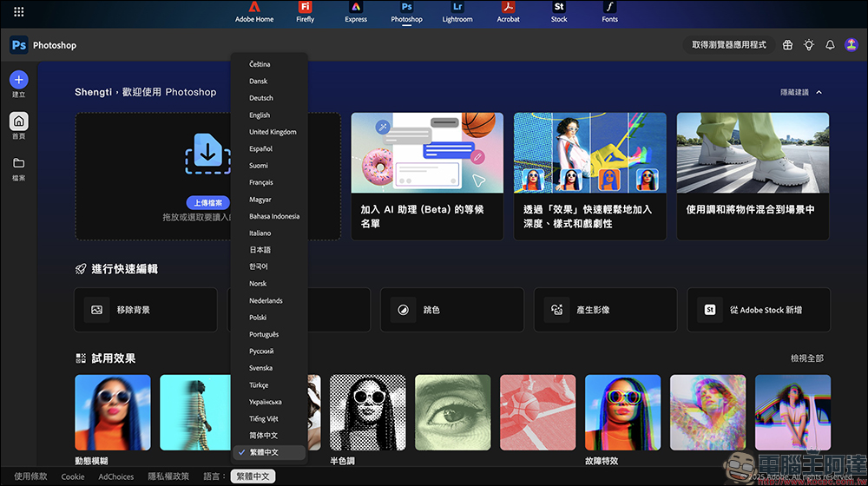
Task: Open 使用條款 terms link
Action: tap(30, 476)
